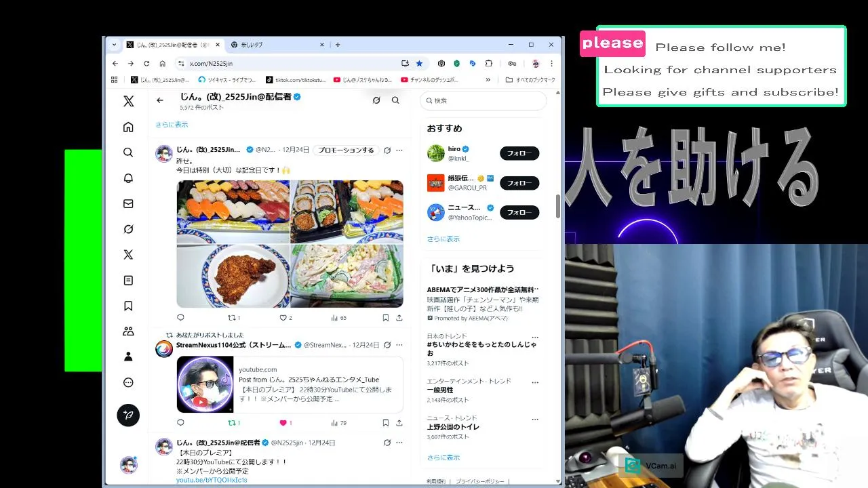Open Bookmarks icon in X sidebar
This screenshot has height=488, width=868.
click(x=128, y=306)
